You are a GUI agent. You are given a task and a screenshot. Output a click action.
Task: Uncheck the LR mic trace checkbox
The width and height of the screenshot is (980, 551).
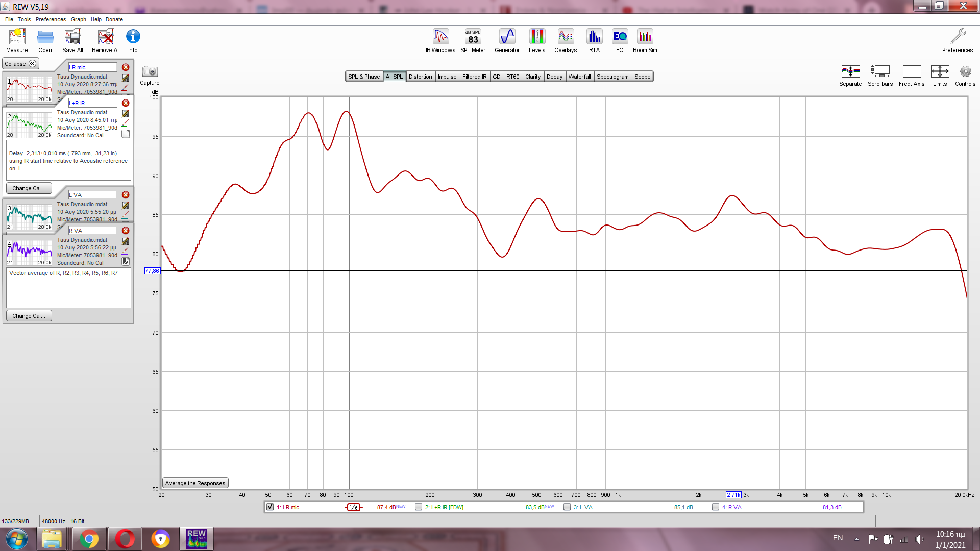270,507
